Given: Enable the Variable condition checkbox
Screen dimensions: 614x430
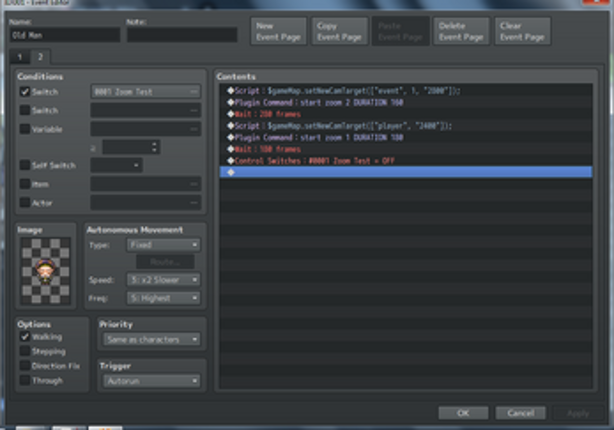Looking at the screenshot, I should click(x=25, y=129).
